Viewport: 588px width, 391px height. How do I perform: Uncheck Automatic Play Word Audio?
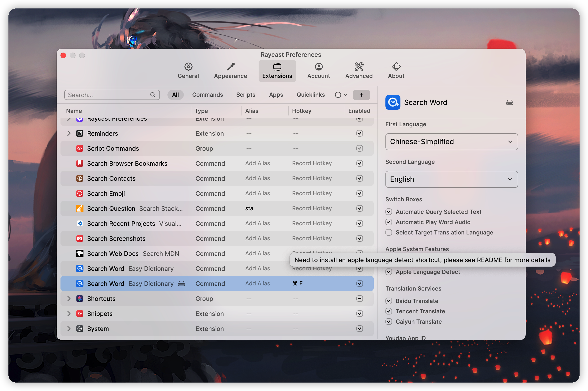(x=388, y=222)
